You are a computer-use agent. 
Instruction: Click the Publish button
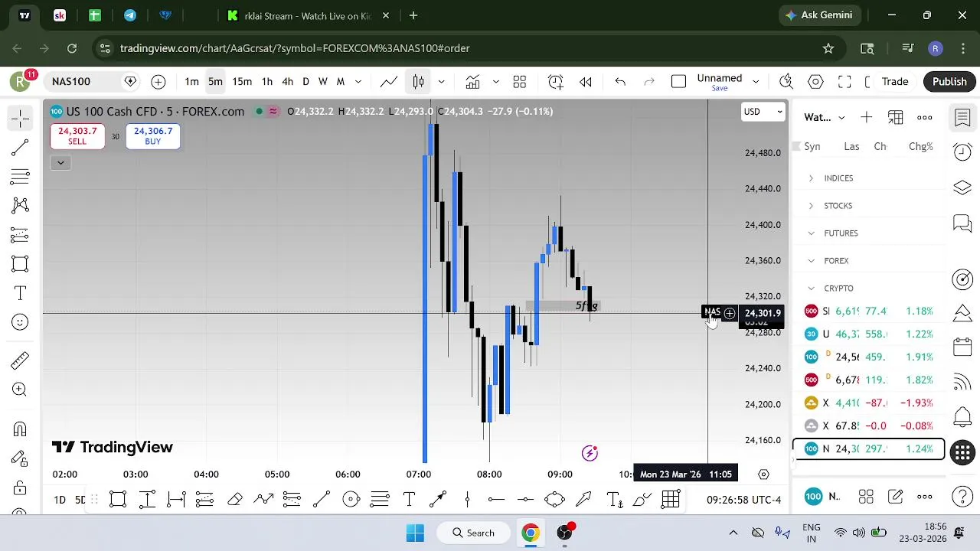949,82
